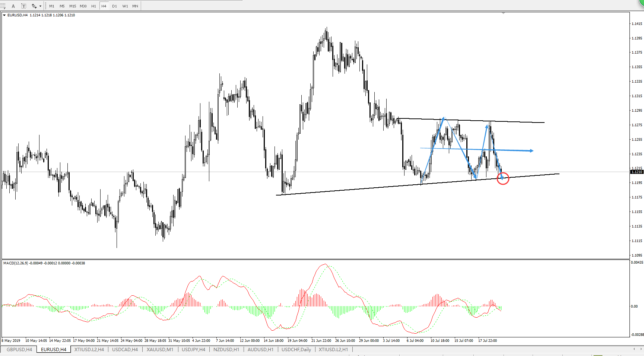Viewport: 644px width, 356px height.
Task: Switch chart to M1 timeframe
Action: [x=52, y=6]
